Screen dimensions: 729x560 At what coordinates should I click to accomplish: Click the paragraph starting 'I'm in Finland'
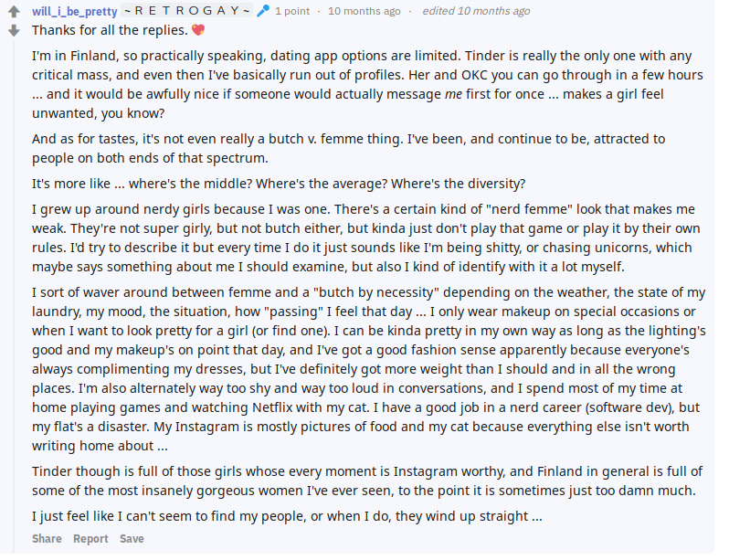367,85
